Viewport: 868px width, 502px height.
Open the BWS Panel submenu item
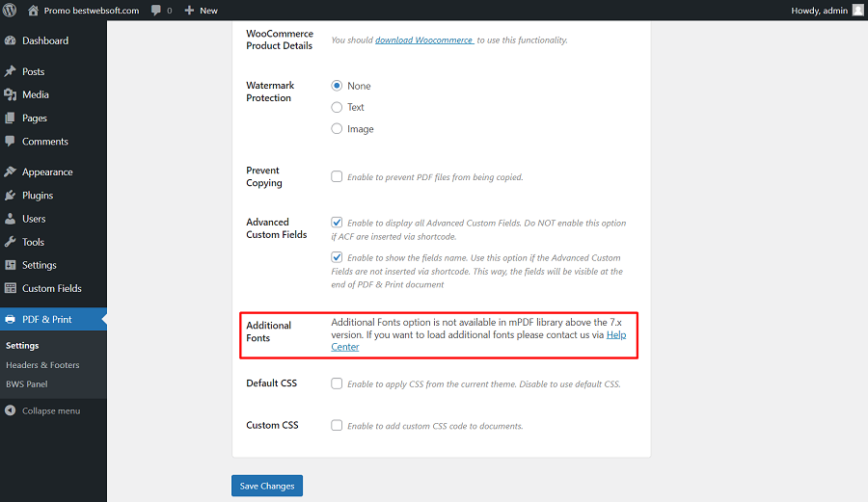click(27, 383)
